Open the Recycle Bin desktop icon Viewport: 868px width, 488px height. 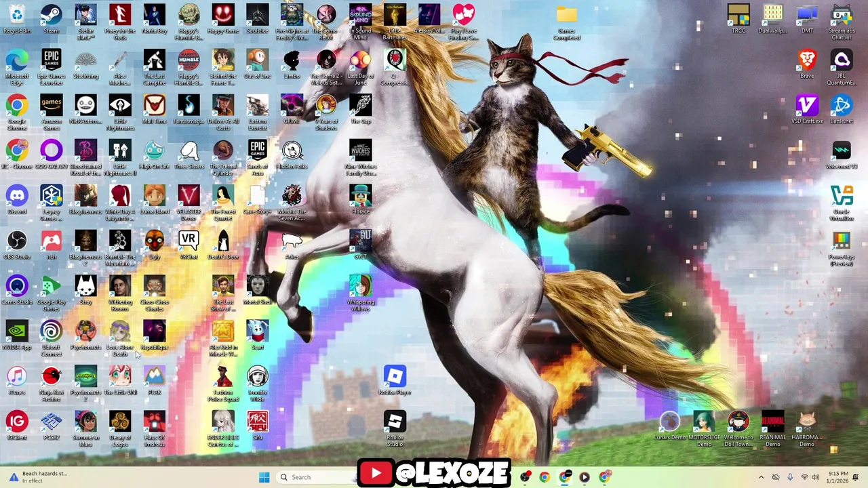tap(17, 19)
